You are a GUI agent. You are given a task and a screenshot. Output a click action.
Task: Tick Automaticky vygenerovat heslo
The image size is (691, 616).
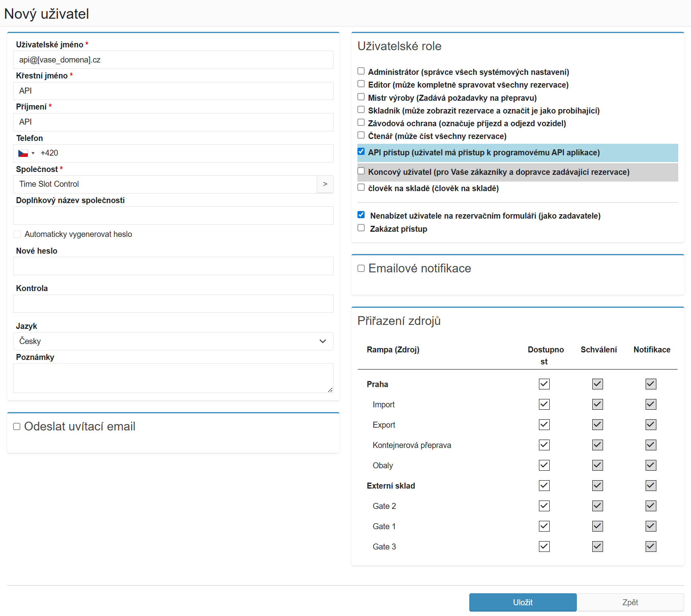[x=17, y=234]
